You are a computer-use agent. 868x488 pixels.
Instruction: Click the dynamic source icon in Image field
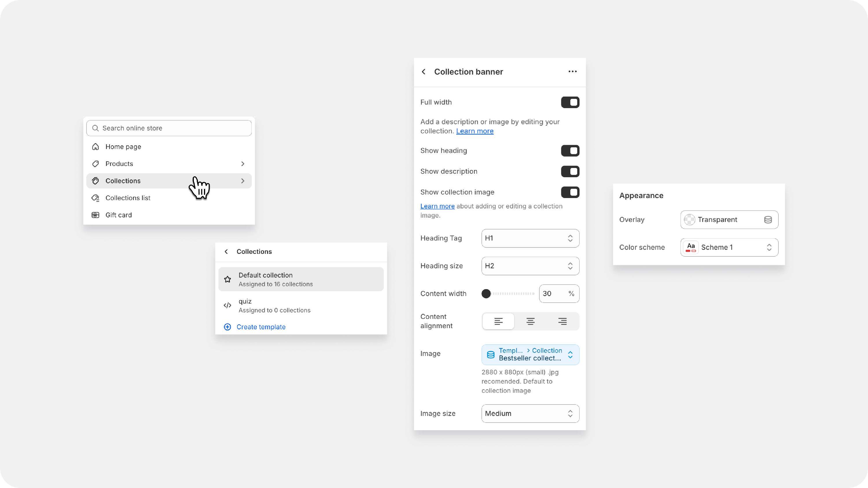pyautogui.click(x=491, y=355)
